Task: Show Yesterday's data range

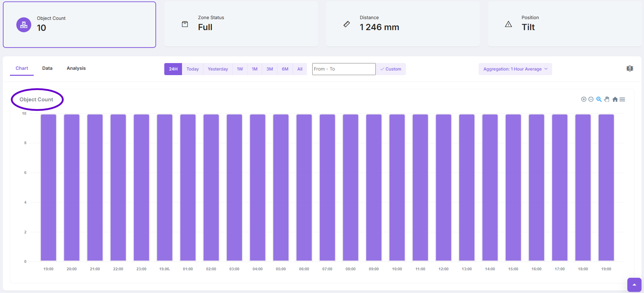Action: tap(218, 69)
